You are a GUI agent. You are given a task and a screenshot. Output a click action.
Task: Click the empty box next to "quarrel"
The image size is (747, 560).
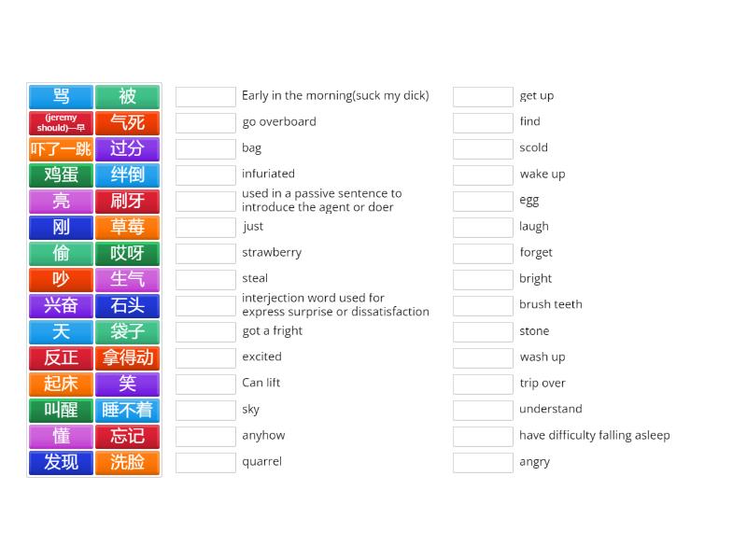click(205, 462)
